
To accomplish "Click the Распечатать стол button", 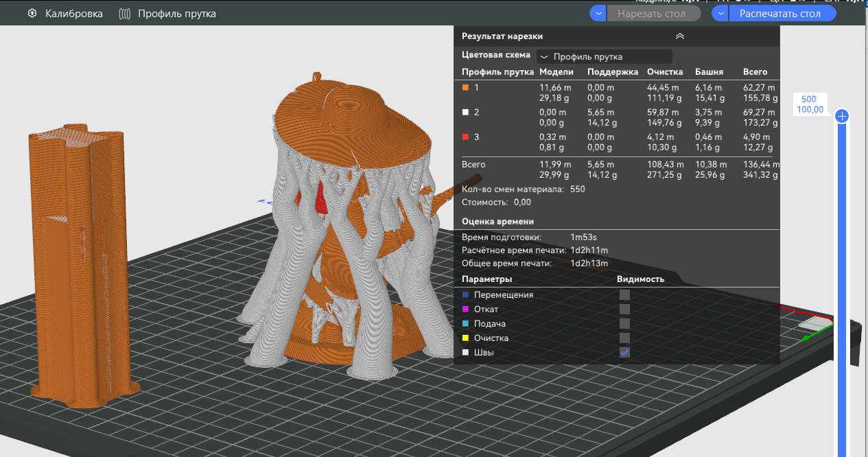I will click(780, 14).
